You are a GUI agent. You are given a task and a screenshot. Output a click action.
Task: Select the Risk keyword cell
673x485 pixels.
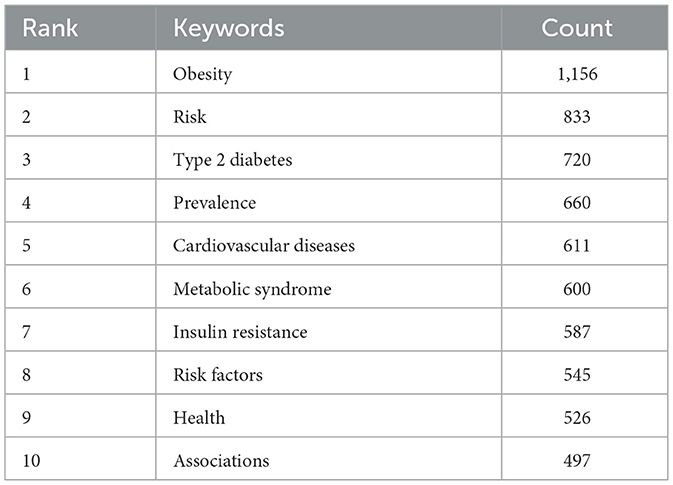click(190, 117)
